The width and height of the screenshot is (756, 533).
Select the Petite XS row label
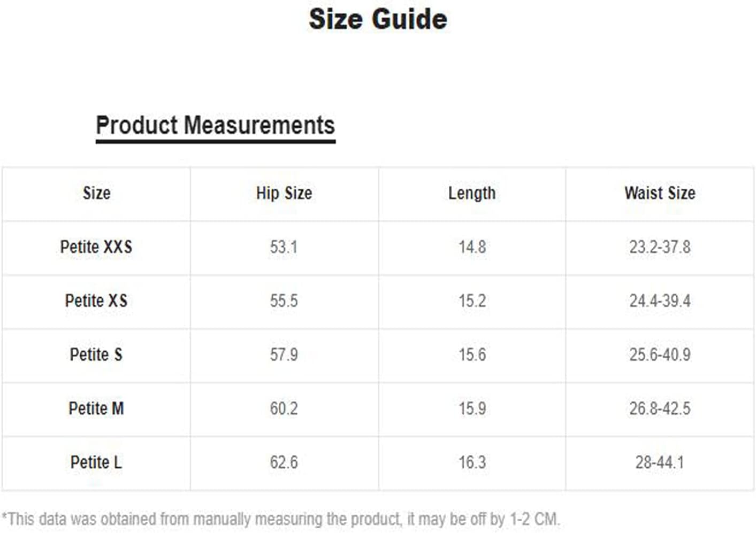[x=96, y=300]
